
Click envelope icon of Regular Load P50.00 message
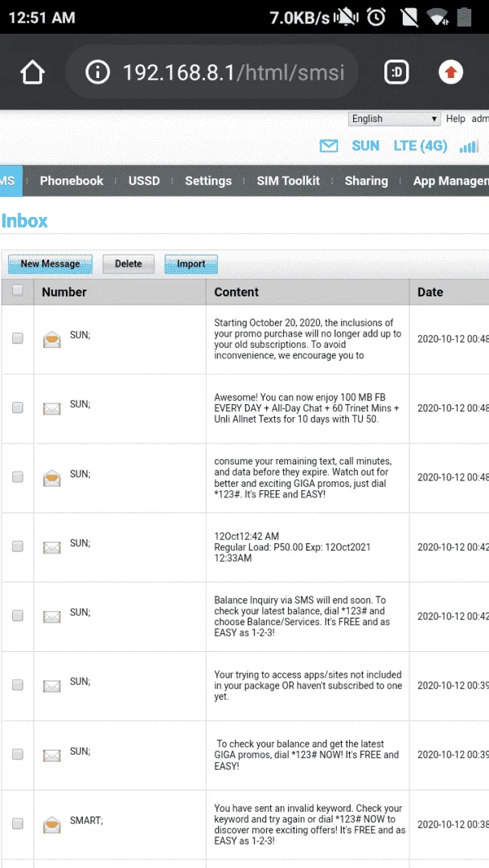click(x=52, y=547)
